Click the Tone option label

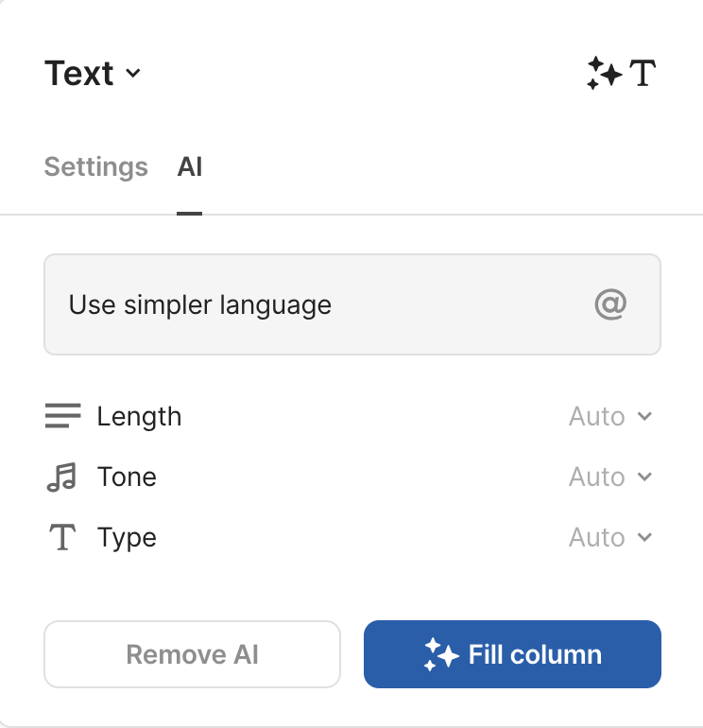(127, 477)
